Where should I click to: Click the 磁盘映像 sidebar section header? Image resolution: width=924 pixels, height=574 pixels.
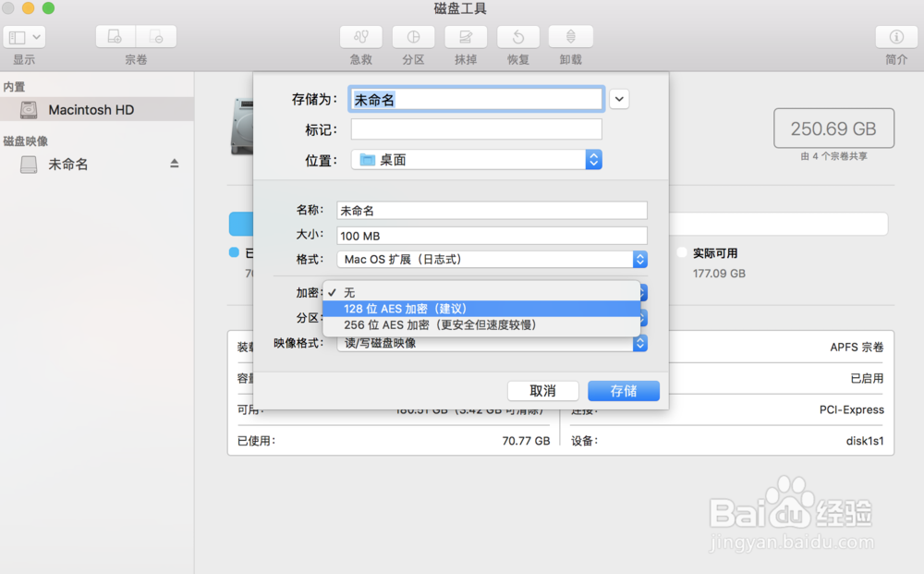click(25, 140)
